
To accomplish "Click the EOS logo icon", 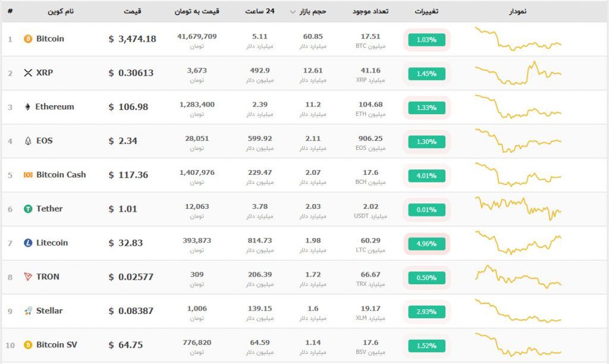I will [28, 141].
